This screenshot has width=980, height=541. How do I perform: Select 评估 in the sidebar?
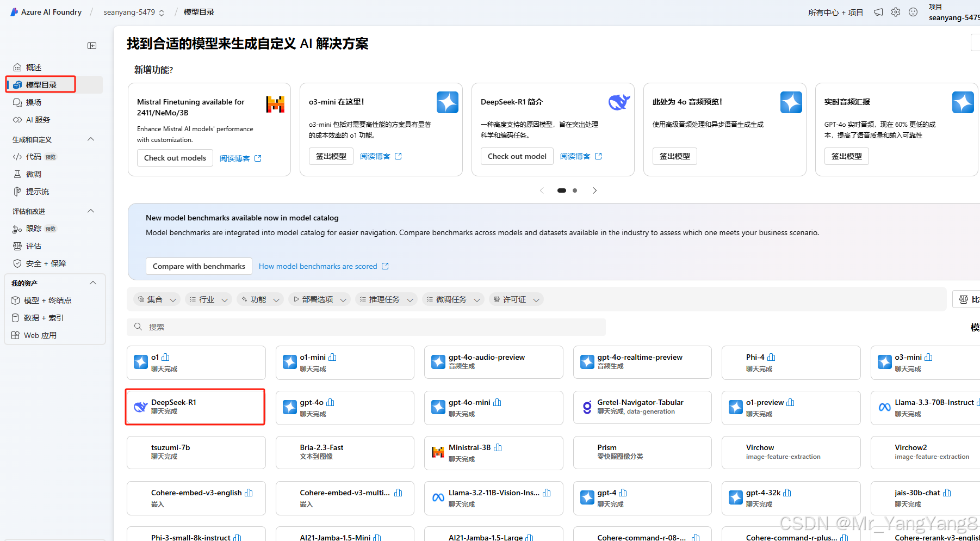[x=54, y=246]
